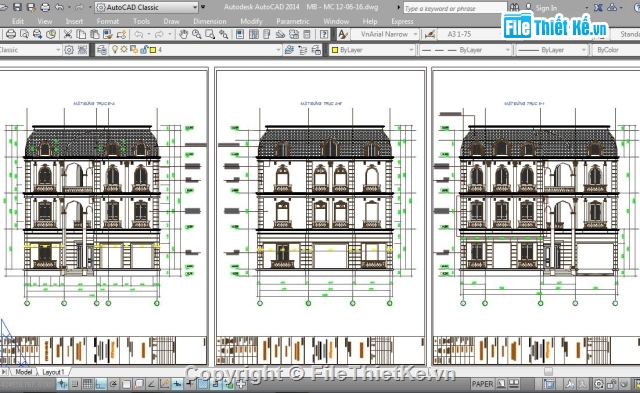Open the Insert menu
640x393 pixels.
(x=74, y=21)
